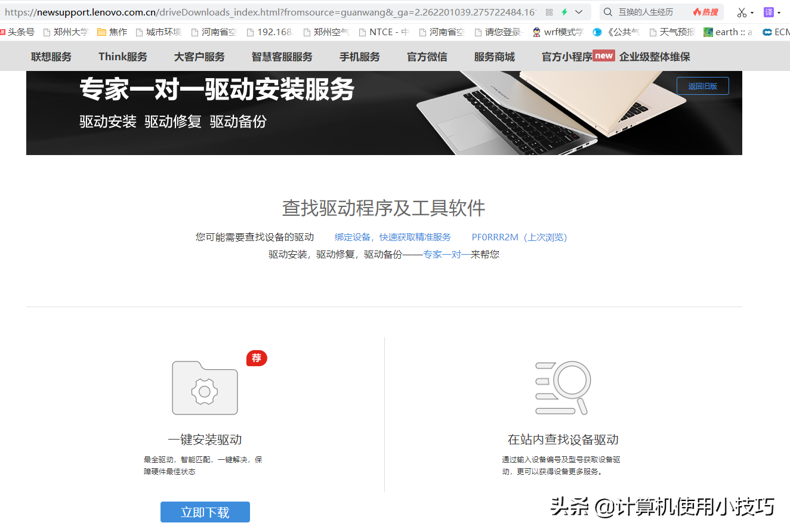Image resolution: width=790 pixels, height=532 pixels.
Task: Expand the dropdown next to the translate icon
Action: click(x=779, y=13)
